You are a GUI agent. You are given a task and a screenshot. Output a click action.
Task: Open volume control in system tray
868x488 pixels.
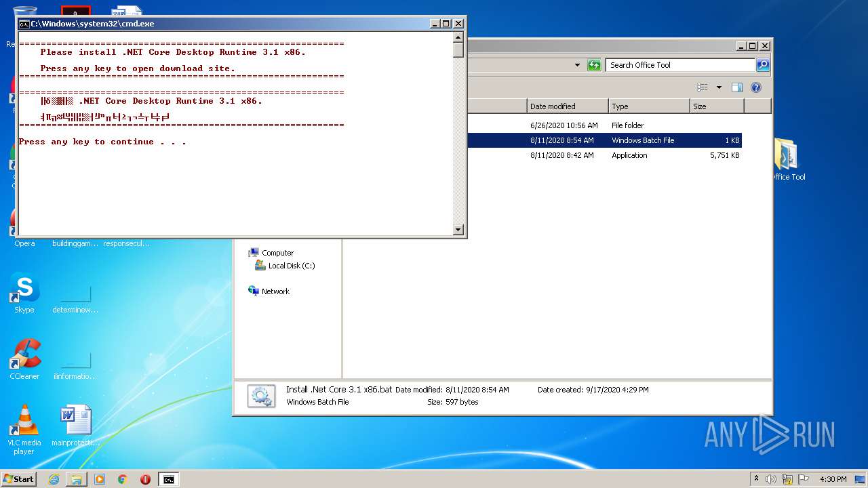coord(771,479)
